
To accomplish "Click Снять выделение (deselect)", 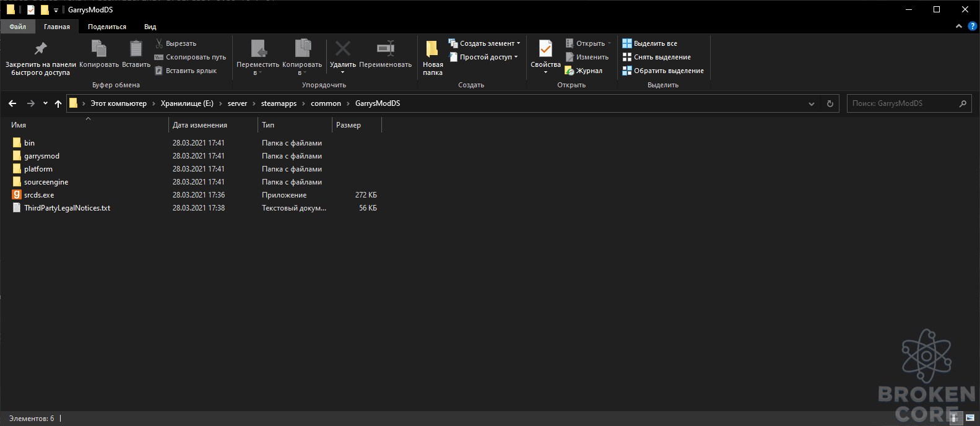I will (x=657, y=57).
